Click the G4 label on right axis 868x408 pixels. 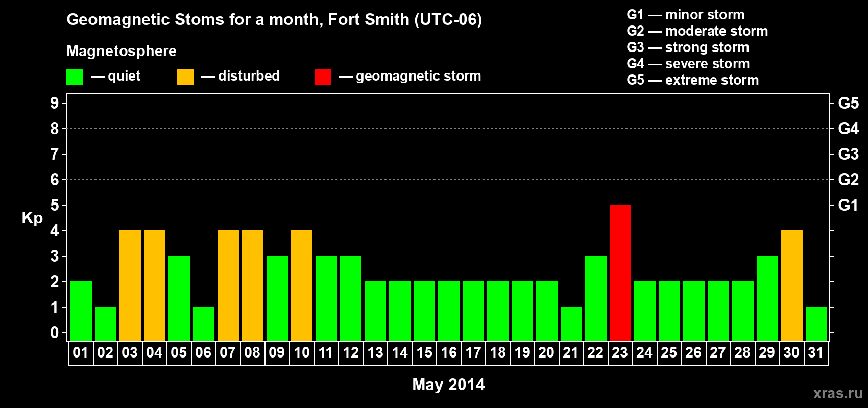click(849, 129)
